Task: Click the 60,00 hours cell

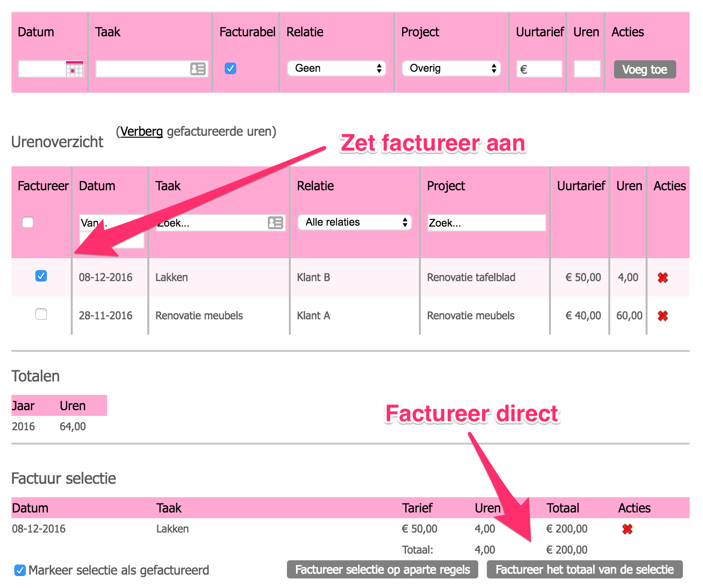Action: pos(629,316)
